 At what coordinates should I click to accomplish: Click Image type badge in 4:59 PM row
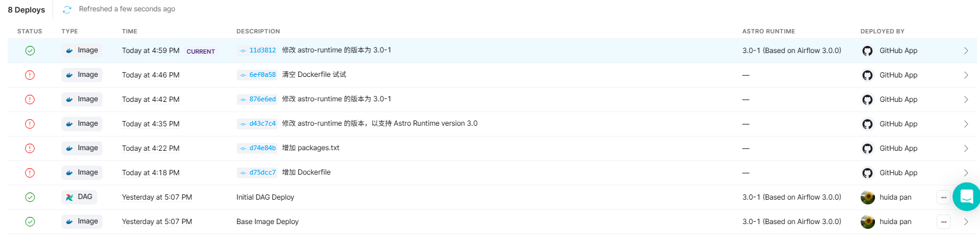click(82, 51)
